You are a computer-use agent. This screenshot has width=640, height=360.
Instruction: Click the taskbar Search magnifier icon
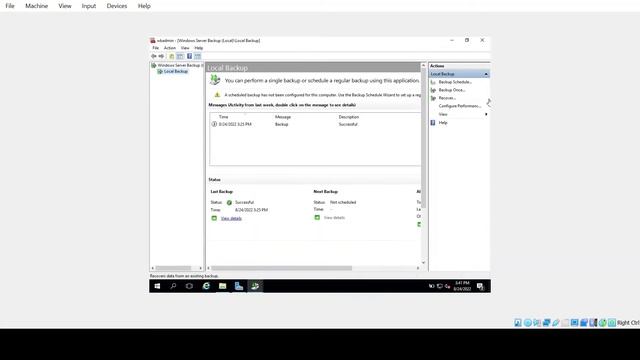173,286
